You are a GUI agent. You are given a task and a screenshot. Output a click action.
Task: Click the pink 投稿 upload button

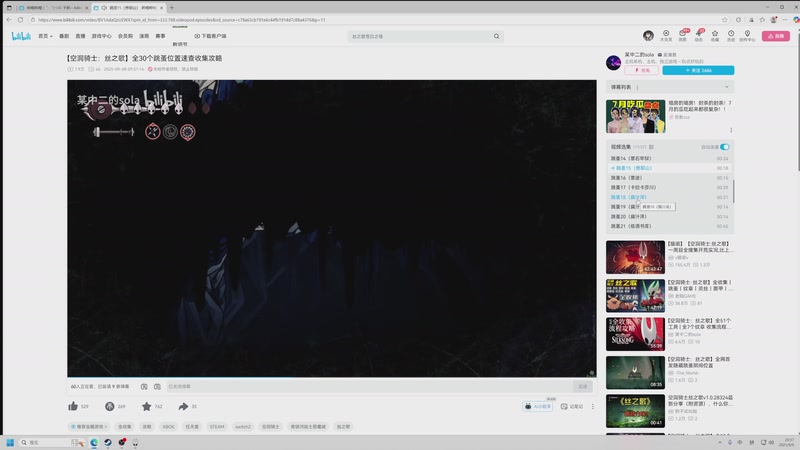(776, 36)
